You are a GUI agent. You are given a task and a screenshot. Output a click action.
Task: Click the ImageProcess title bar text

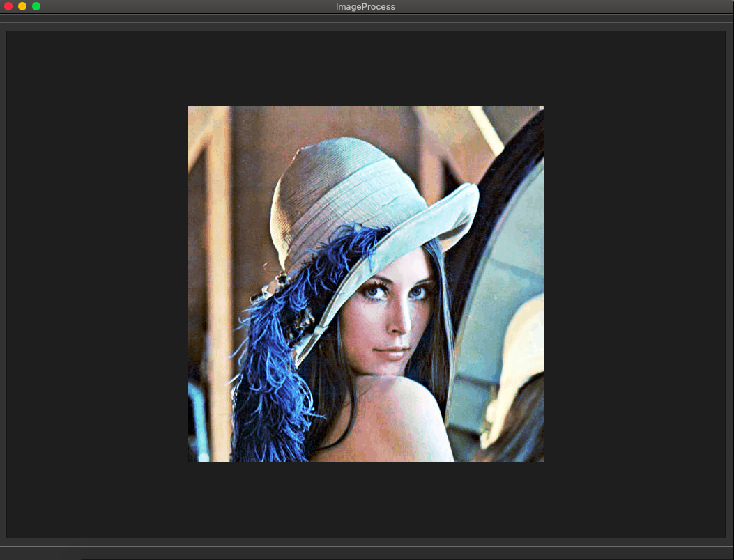[x=365, y=6]
